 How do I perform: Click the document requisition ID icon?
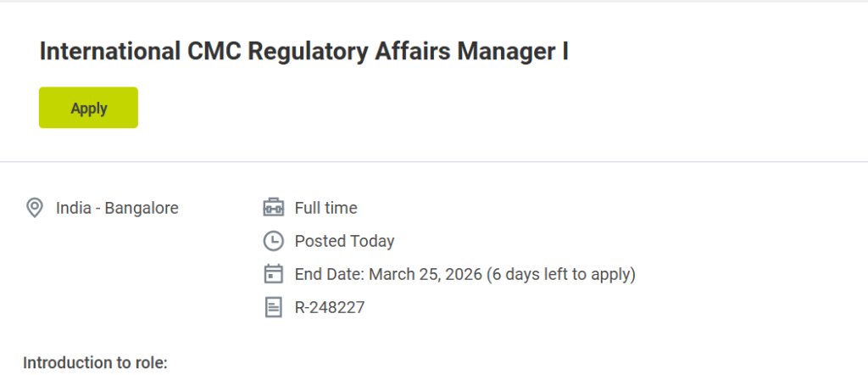273,307
